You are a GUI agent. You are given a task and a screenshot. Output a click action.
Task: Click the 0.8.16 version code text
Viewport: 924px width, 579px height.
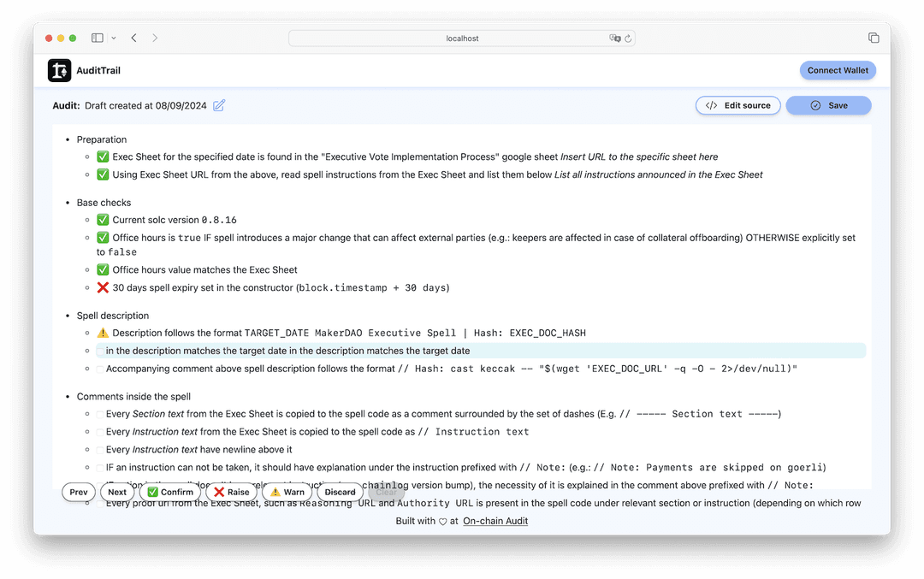coord(219,220)
